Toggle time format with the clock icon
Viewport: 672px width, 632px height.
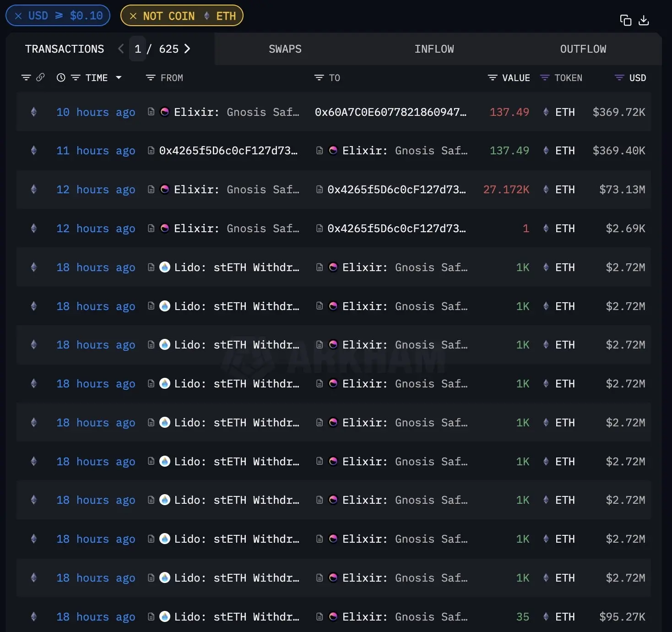[61, 78]
